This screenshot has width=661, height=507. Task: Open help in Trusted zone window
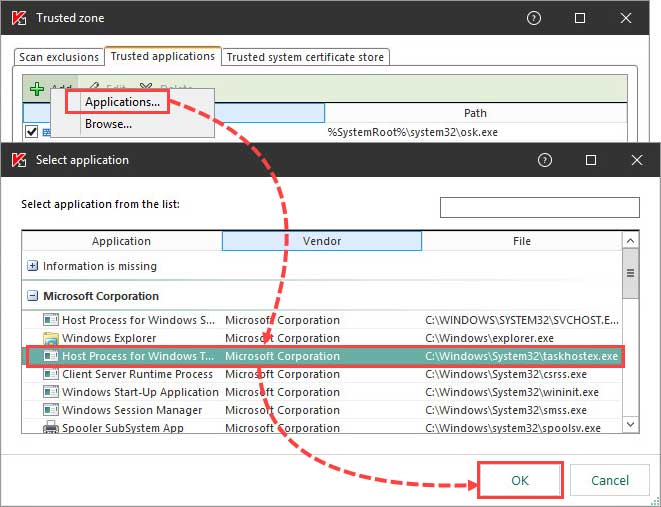(534, 18)
